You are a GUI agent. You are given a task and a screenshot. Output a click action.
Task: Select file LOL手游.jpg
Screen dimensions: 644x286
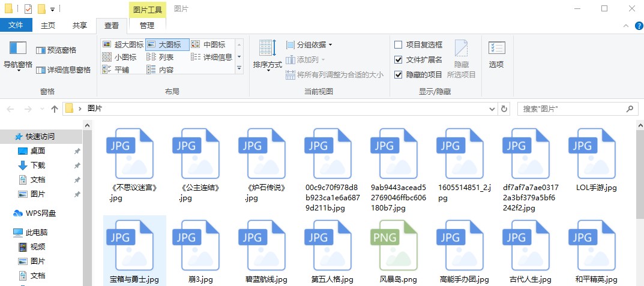pos(597,161)
